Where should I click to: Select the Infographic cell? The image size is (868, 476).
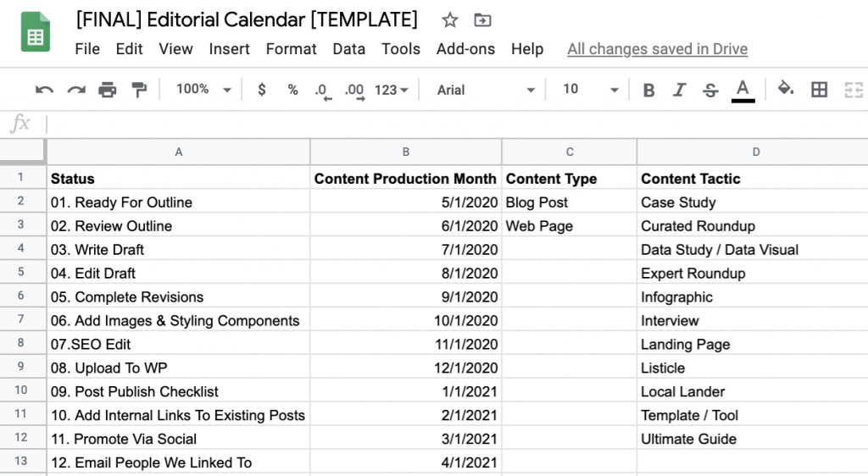(753, 297)
